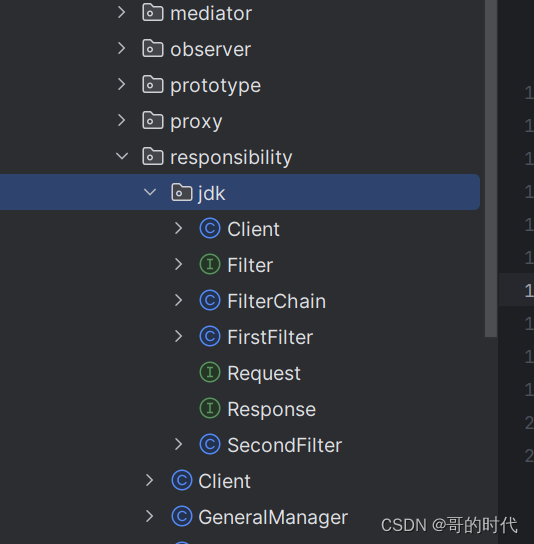The width and height of the screenshot is (534, 544).
Task: Expand the FirstFilter class members
Action: [x=179, y=336]
